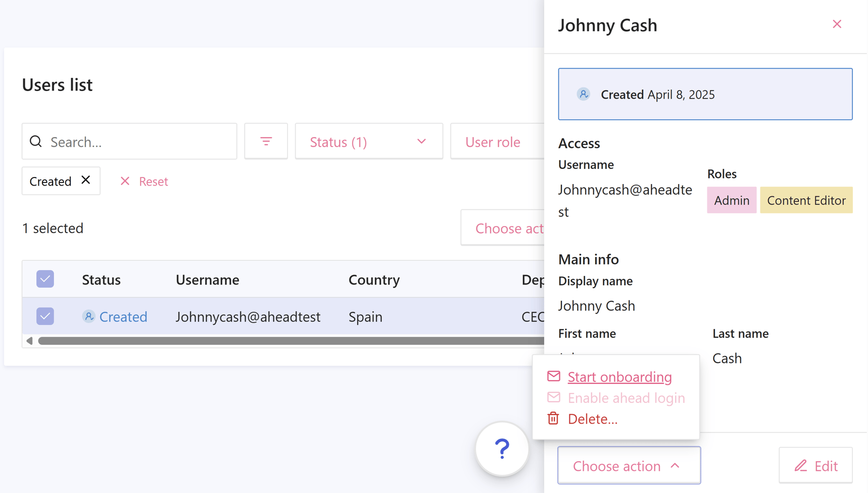Image resolution: width=868 pixels, height=493 pixels.
Task: Click the search magnifier icon
Action: (35, 142)
